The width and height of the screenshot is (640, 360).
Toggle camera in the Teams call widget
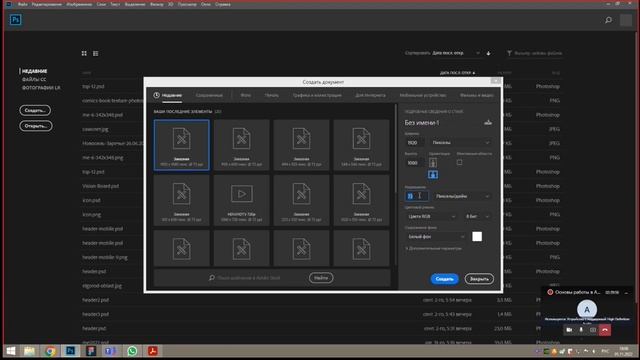[x=569, y=330]
